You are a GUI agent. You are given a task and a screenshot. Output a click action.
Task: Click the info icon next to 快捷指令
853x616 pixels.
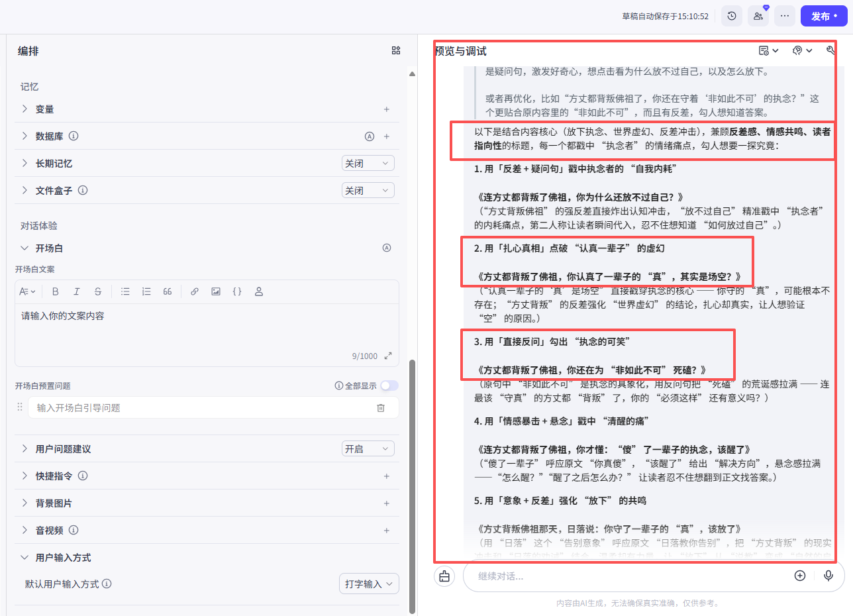coord(83,476)
